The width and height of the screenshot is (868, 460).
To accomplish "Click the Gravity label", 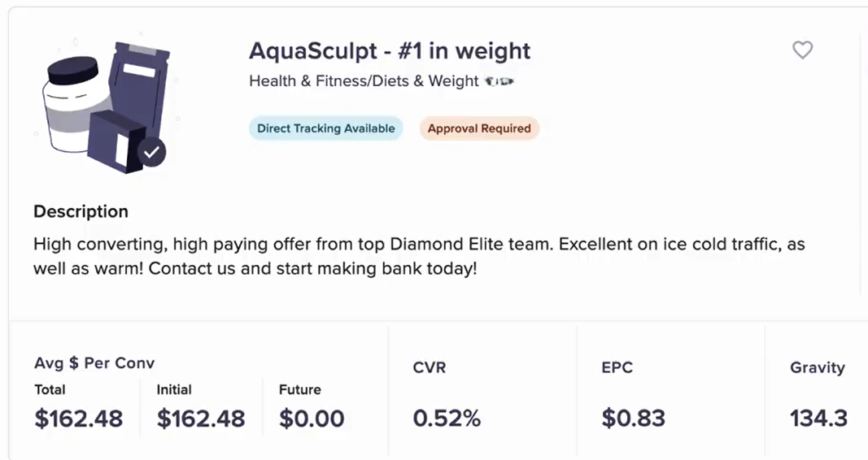I will click(817, 367).
